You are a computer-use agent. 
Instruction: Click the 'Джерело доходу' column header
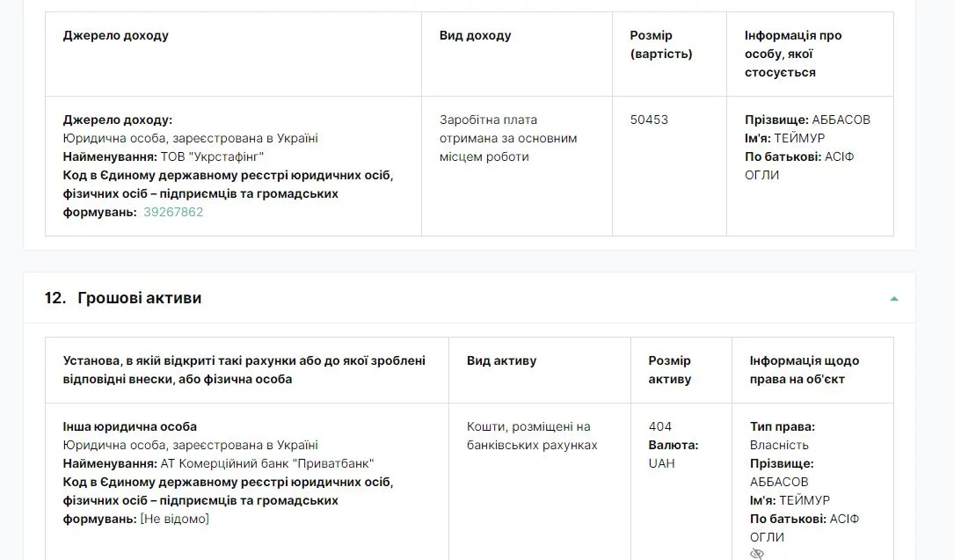pos(115,35)
